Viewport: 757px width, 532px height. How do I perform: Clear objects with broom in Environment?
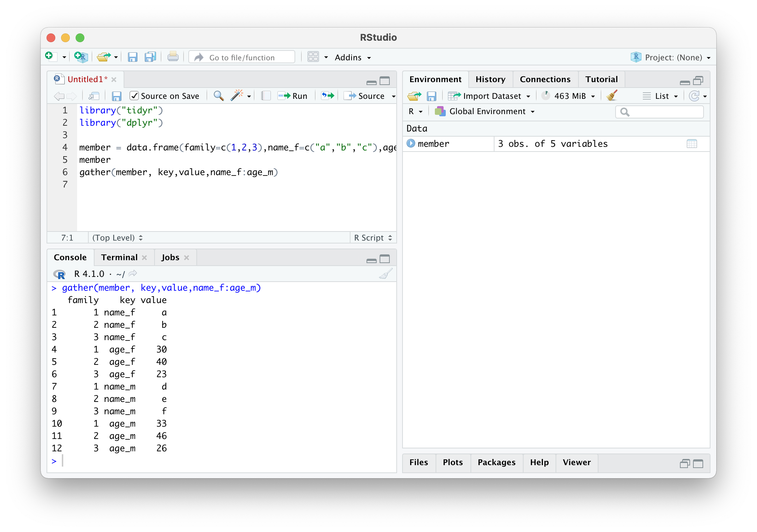(612, 96)
